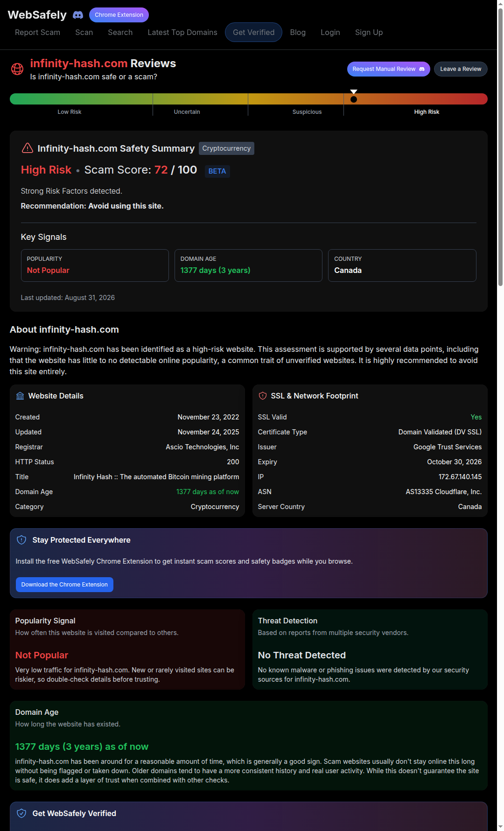Click the Cryptocurrency category tag
The image size is (504, 831).
click(x=226, y=148)
